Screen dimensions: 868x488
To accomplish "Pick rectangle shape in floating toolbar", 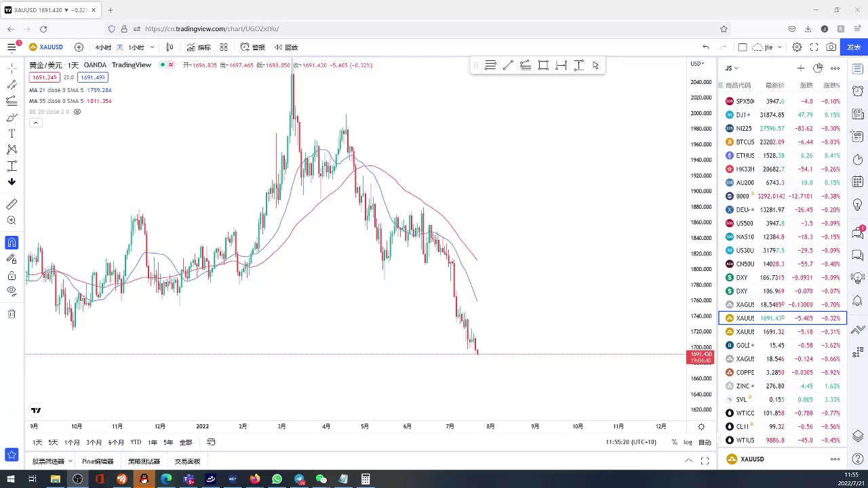I will tap(543, 65).
